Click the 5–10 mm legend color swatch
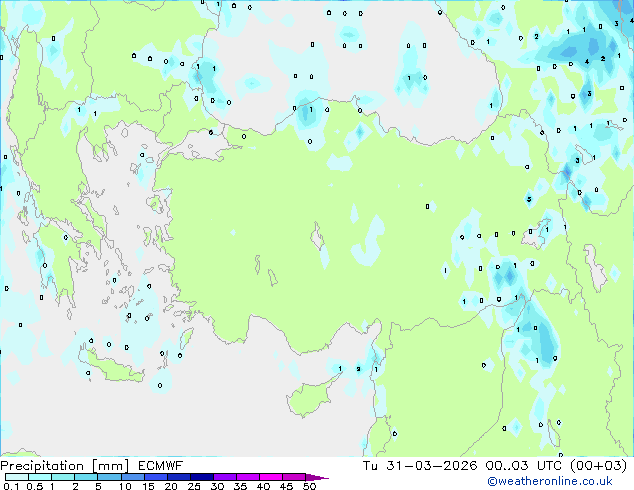Screen dimensions: 634x490 tap(109, 477)
